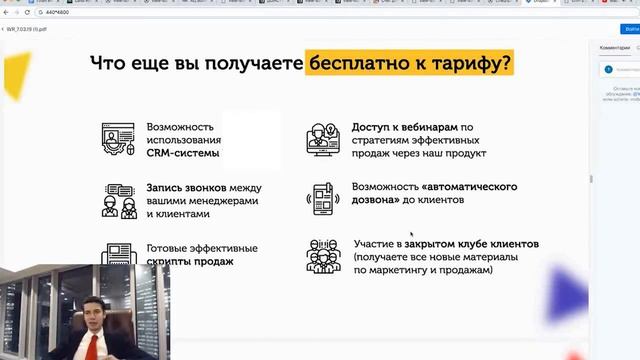Click the call recording managers icon

[x=119, y=201]
